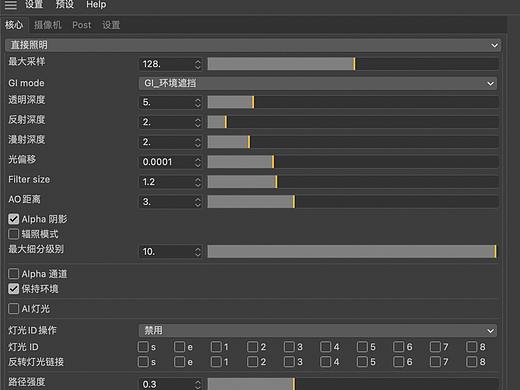Screen dimensions: 520x390
Task: Open the 设置 menu in menu bar
Action: click(x=34, y=4)
